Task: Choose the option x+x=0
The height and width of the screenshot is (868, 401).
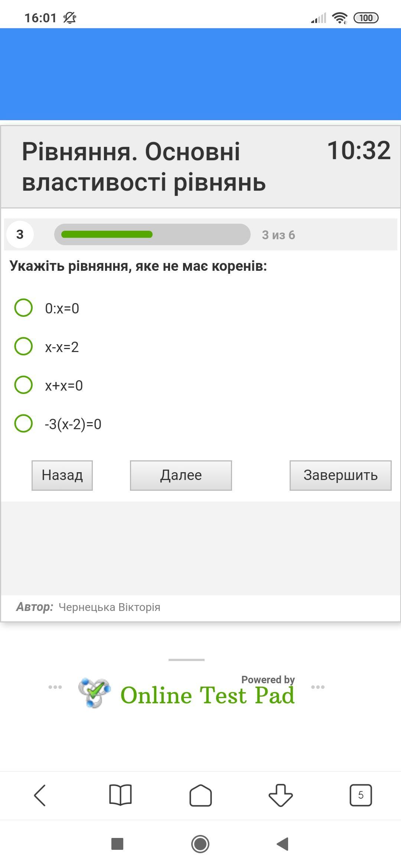Action: pyautogui.click(x=23, y=385)
